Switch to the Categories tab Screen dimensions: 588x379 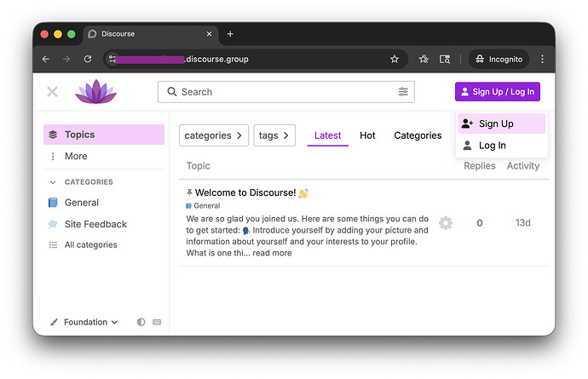tap(418, 135)
